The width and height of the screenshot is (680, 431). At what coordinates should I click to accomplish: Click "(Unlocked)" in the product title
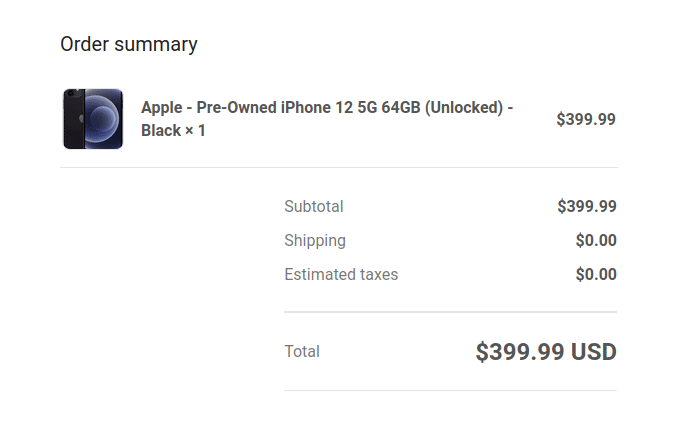point(463,108)
